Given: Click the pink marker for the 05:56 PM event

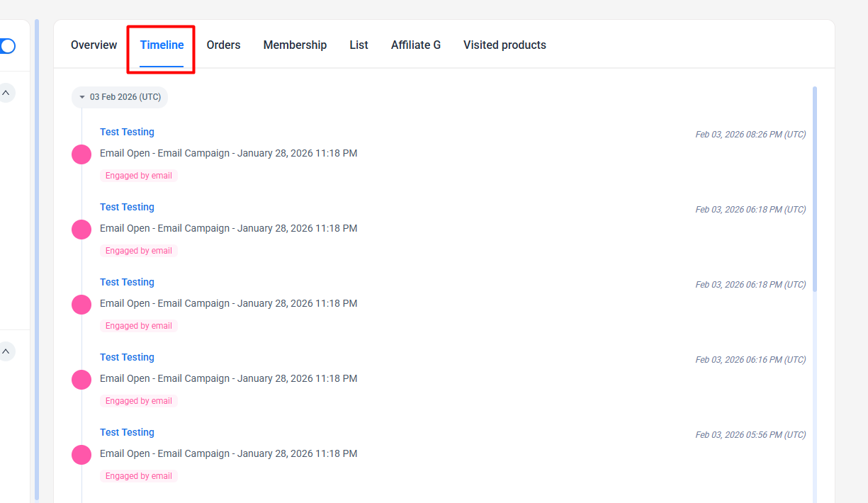Looking at the screenshot, I should 81,455.
